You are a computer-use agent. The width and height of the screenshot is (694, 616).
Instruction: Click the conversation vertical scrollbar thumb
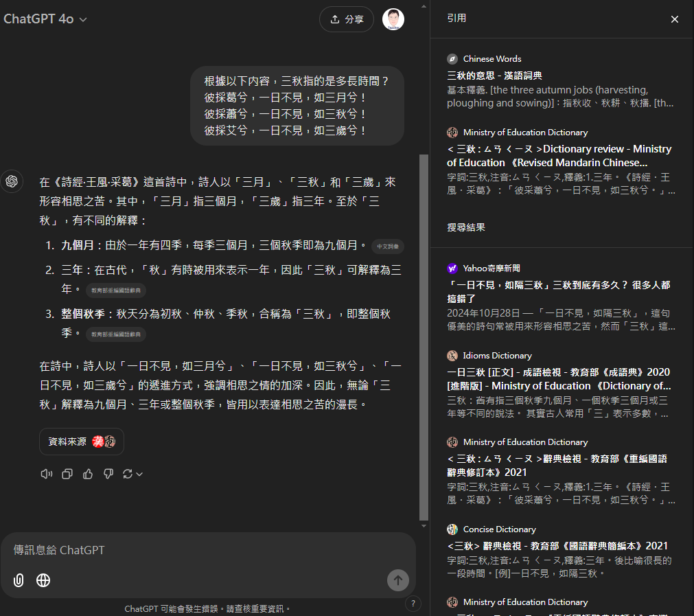(424, 337)
